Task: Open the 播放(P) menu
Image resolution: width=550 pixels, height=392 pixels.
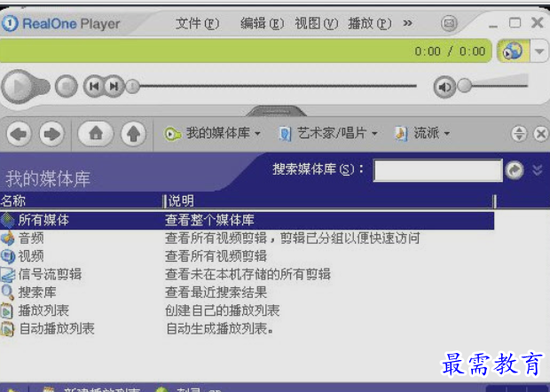Action: coord(369,23)
